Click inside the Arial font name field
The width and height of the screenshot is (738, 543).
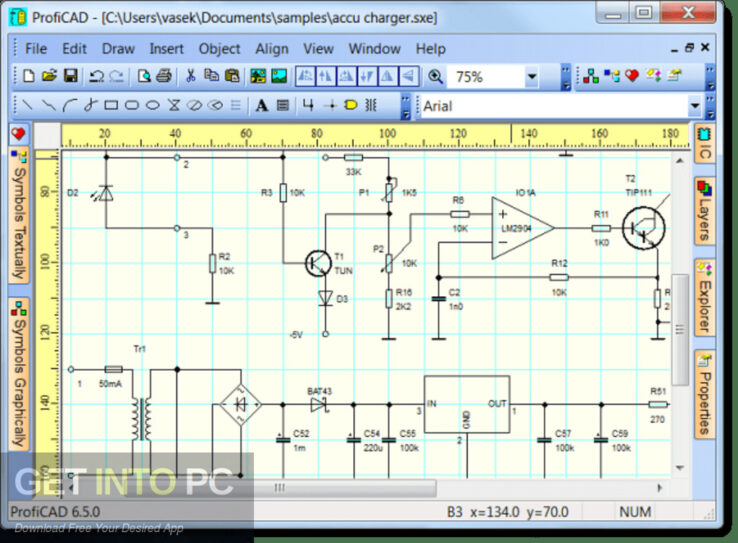pyautogui.click(x=554, y=106)
